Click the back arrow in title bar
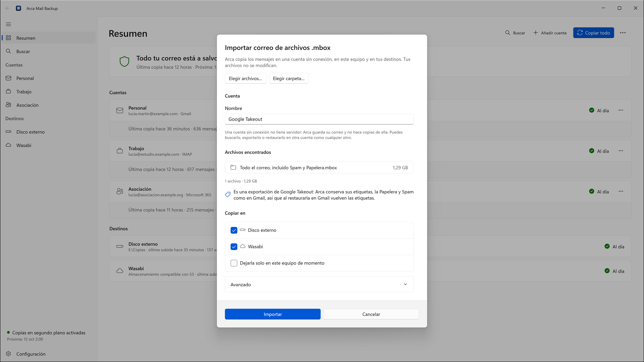Screen dimensions: 644x362 8,8
